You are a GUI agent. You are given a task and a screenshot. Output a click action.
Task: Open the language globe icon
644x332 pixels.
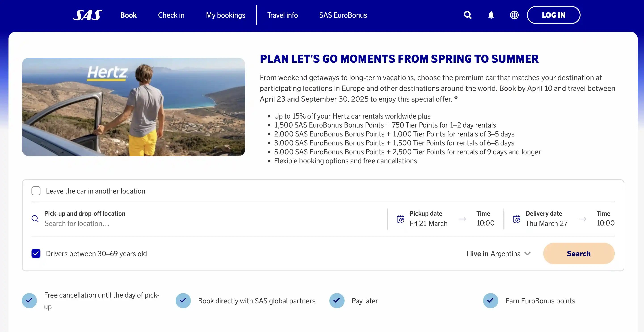coord(514,15)
